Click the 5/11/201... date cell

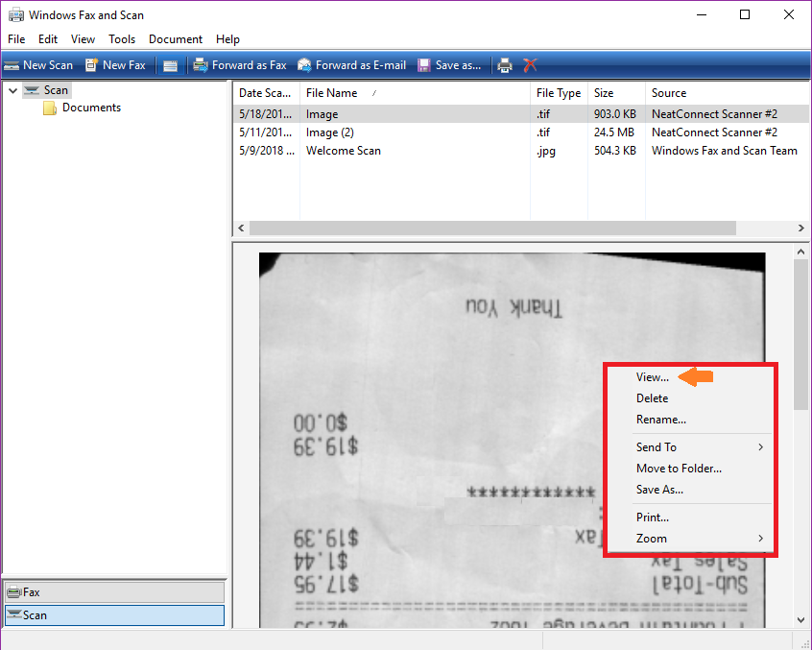point(265,132)
